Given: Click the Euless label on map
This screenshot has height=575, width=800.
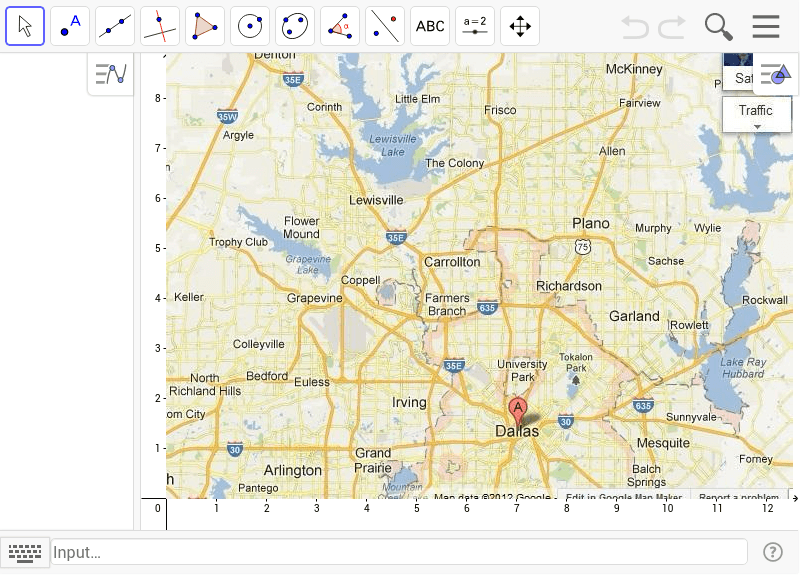Looking at the screenshot, I should click(x=312, y=382).
